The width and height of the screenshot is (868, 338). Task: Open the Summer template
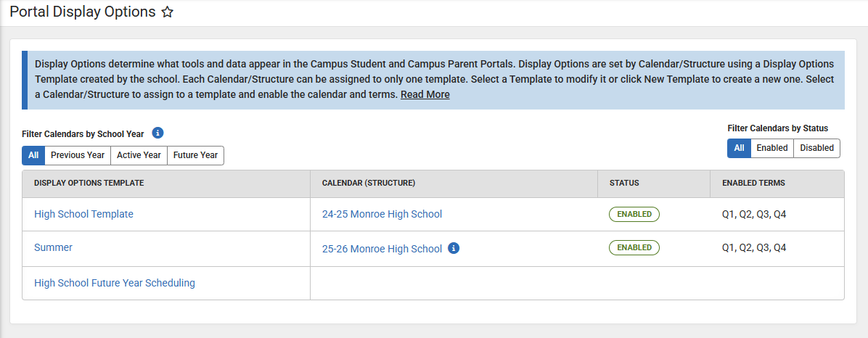(x=53, y=247)
